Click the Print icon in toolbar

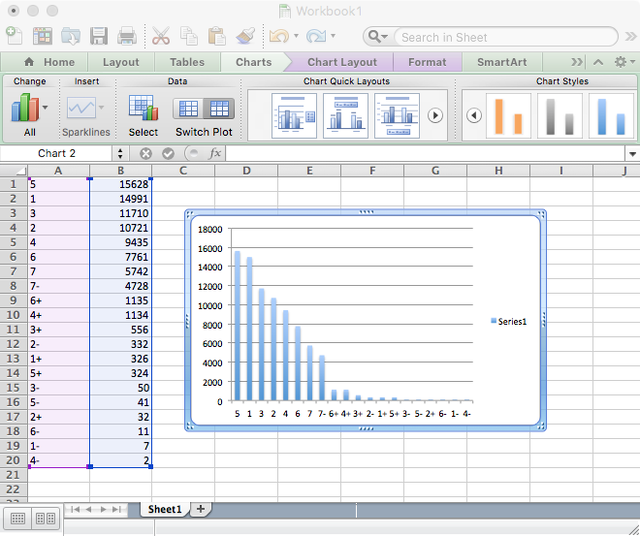coord(128,36)
